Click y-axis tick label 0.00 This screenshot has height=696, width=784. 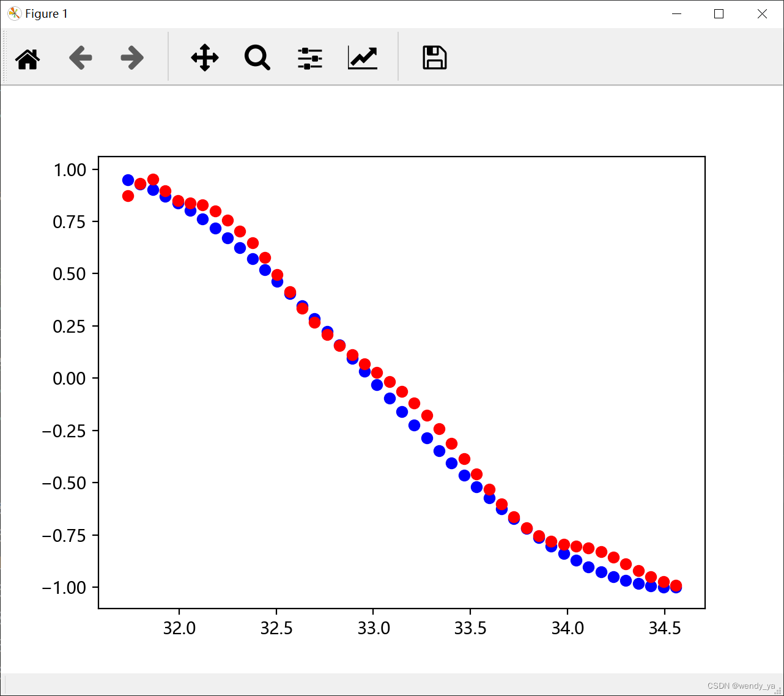(70, 379)
